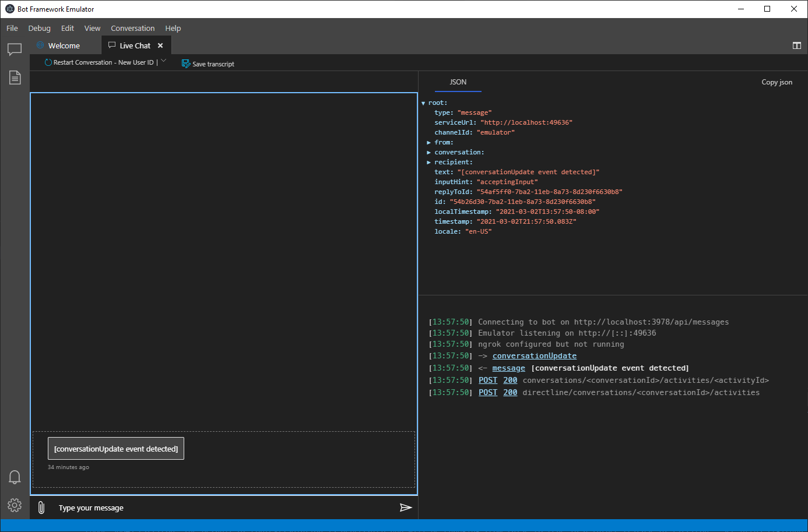
Task: Click Save transcript button
Action: click(208, 64)
